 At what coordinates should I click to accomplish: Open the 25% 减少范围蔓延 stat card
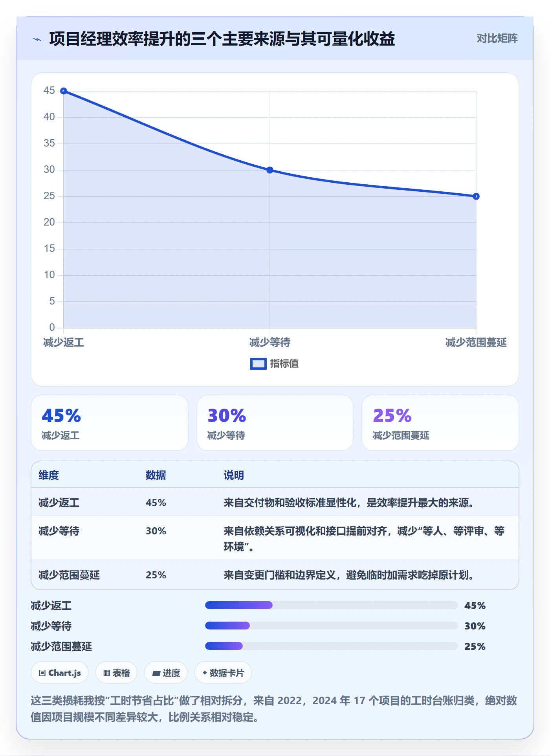pos(440,423)
